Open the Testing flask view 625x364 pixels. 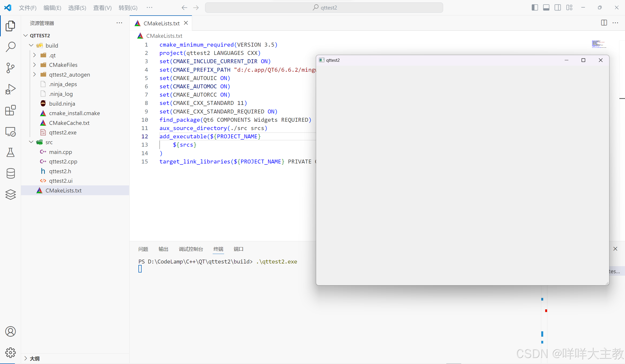(x=10, y=152)
